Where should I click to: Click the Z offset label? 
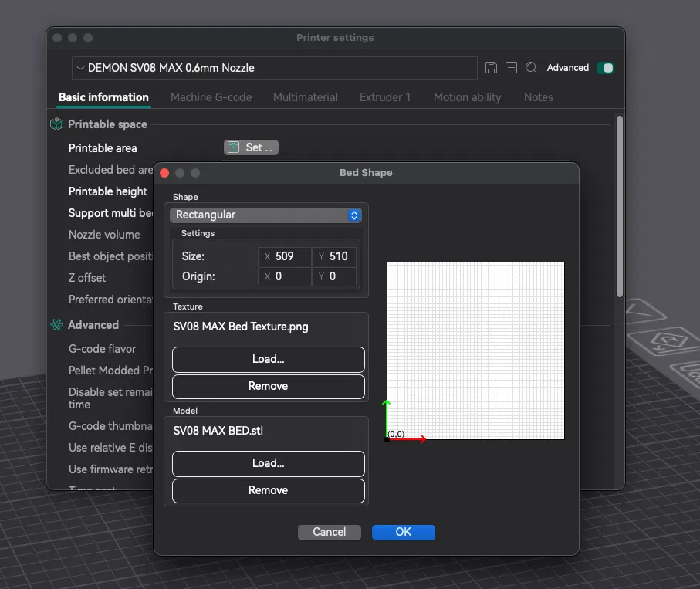87,278
